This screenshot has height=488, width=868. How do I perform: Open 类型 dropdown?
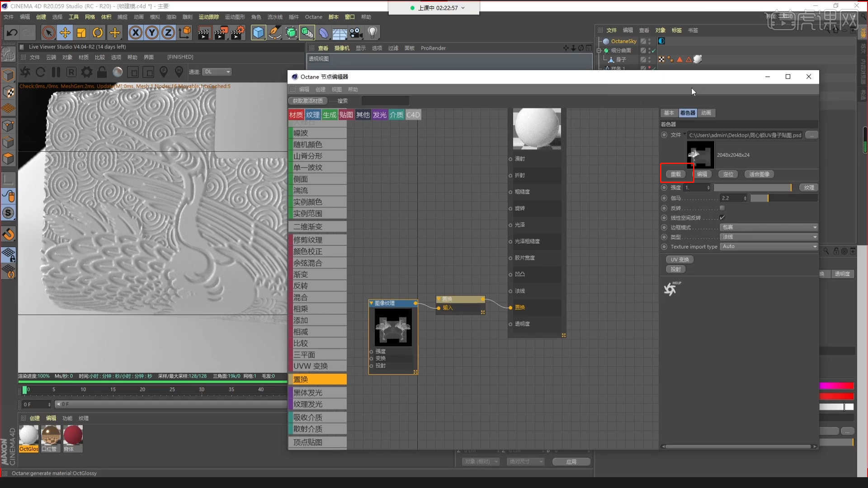[769, 237]
